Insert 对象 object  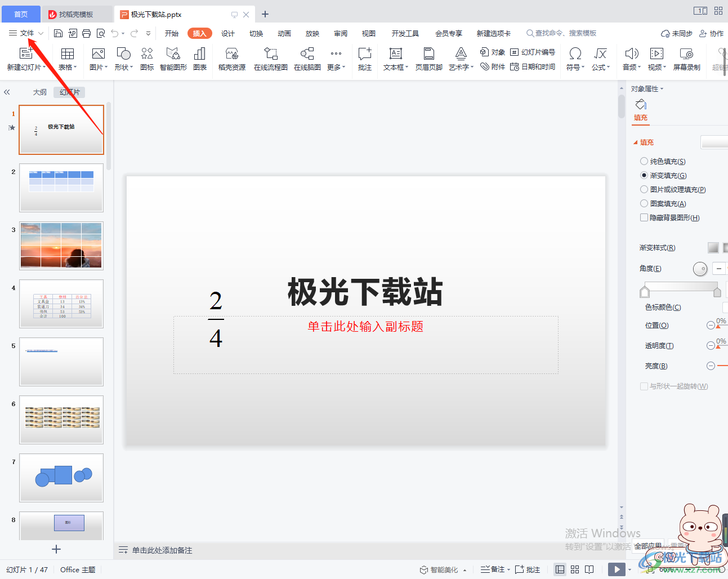coord(493,52)
